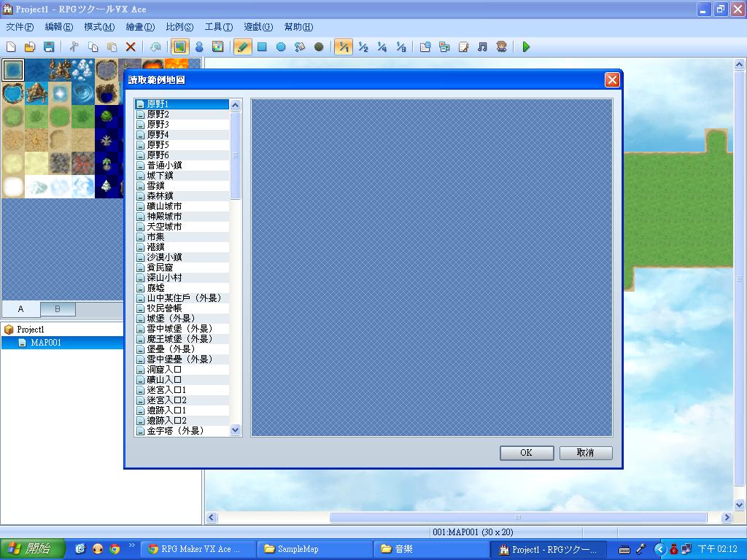The height and width of the screenshot is (560, 747).
Task: Set map zoom to 1/1 scale
Action: pyautogui.click(x=344, y=47)
